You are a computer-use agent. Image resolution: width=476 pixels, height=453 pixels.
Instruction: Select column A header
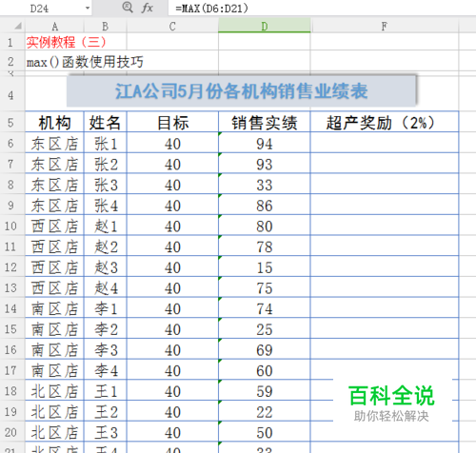click(54, 26)
